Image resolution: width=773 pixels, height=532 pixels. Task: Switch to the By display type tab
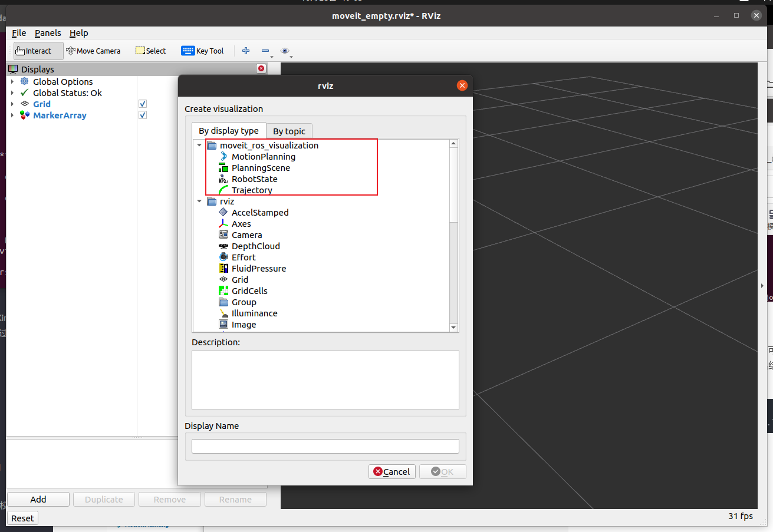[x=229, y=131]
